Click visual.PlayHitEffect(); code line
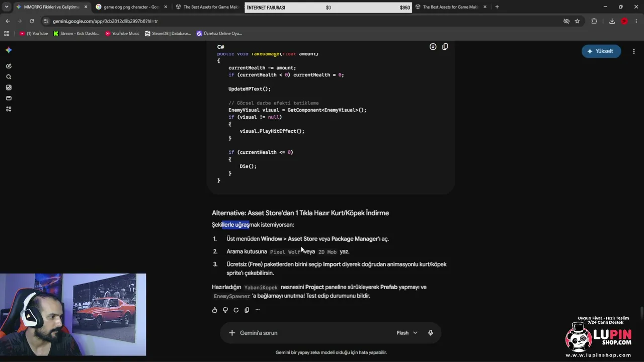Screen dimensions: 644x362 [272, 131]
